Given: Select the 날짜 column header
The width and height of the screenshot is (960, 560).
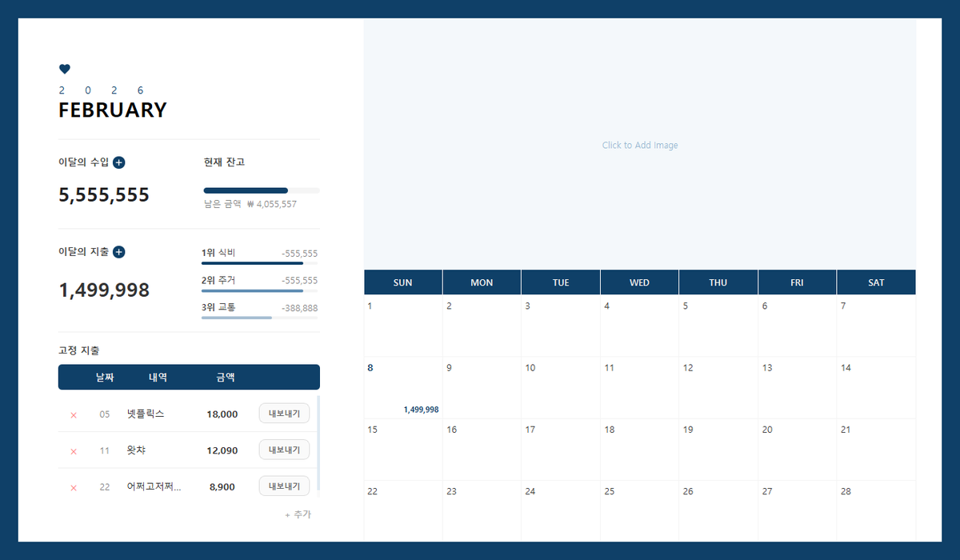Looking at the screenshot, I should (105, 378).
